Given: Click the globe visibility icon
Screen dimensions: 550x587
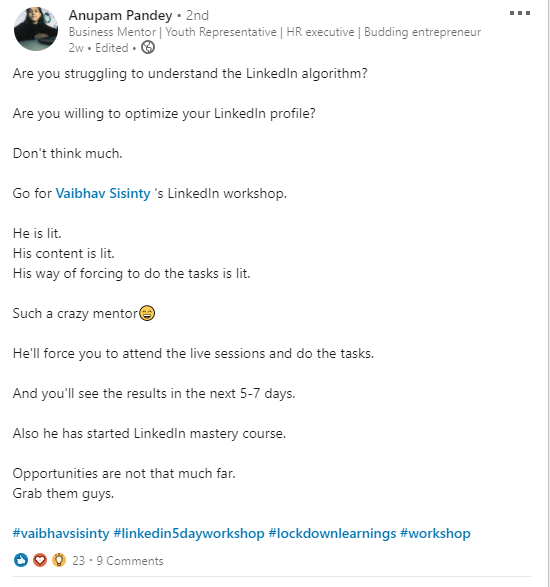Looking at the screenshot, I should click(x=148, y=48).
